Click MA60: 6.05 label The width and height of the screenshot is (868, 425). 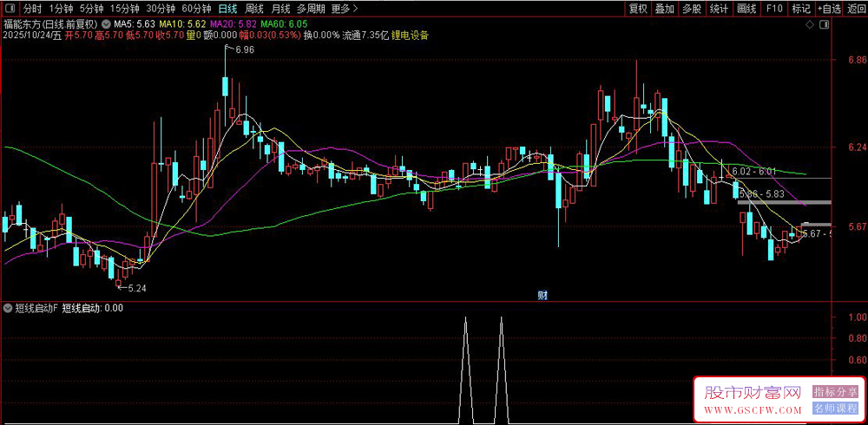click(285, 24)
